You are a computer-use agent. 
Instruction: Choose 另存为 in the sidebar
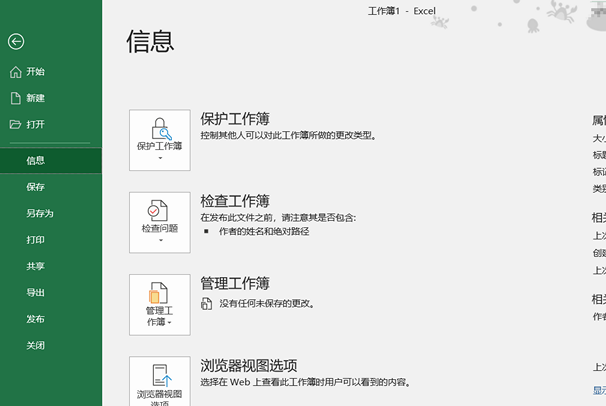51,213
